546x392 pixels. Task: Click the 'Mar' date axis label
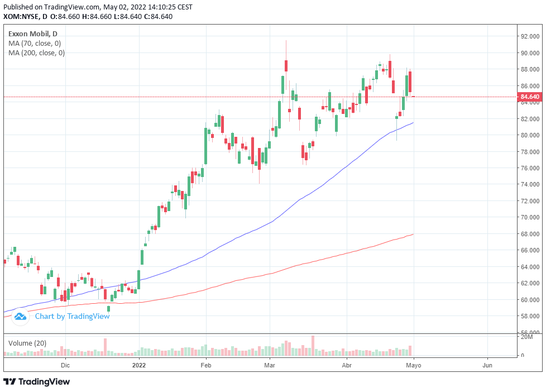(270, 365)
